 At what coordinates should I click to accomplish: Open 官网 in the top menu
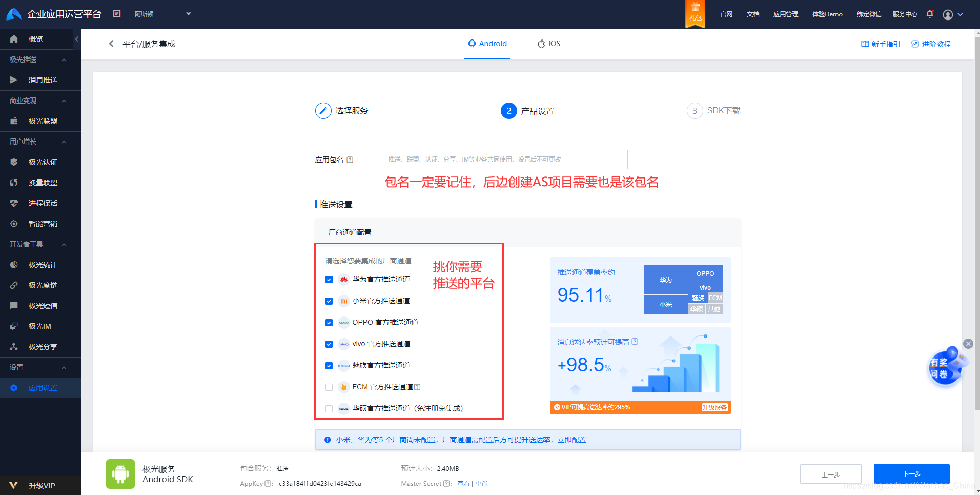(726, 14)
